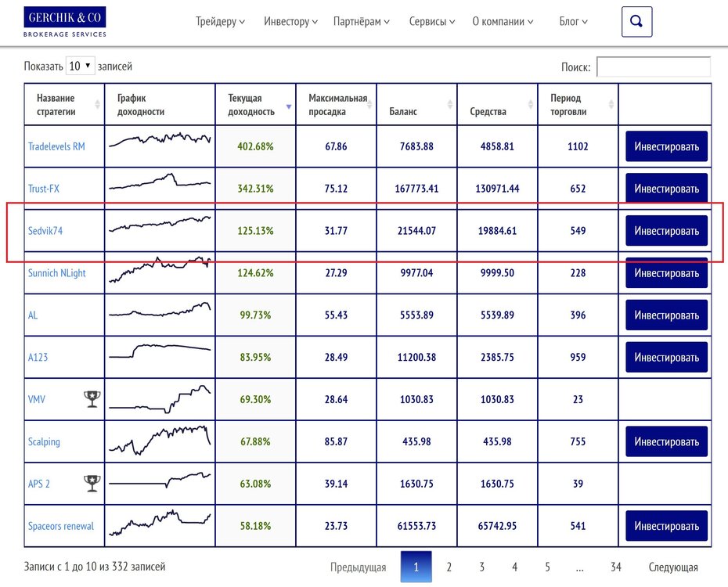Jump to last page 34
The width and height of the screenshot is (728, 587).
615,567
